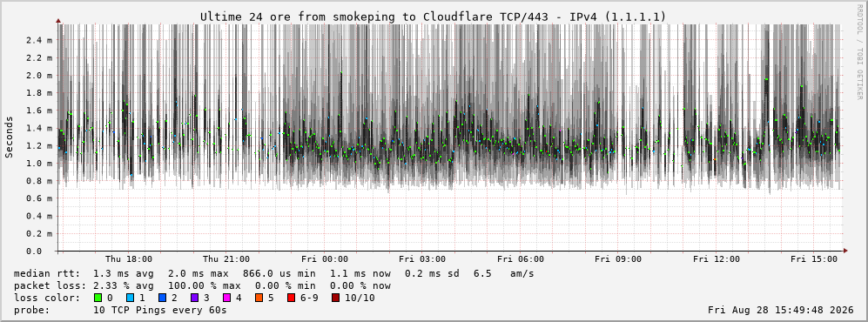Click the red 6-9 loss swatch
The width and height of the screenshot is (868, 322).
point(291,299)
